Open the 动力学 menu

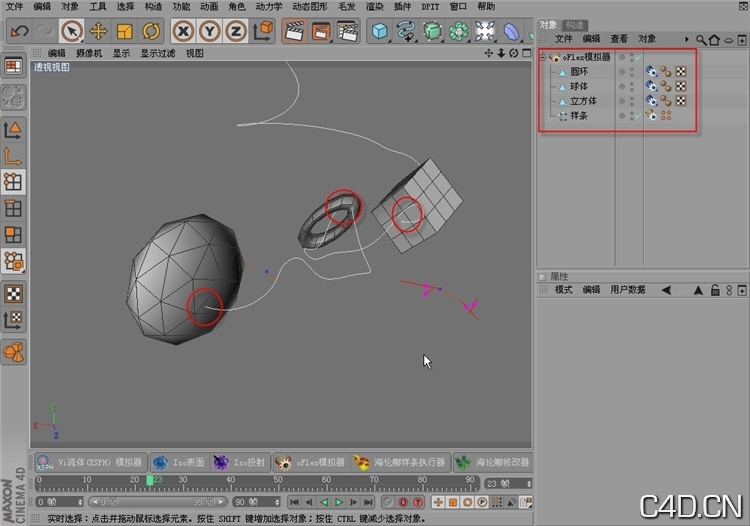(268, 6)
